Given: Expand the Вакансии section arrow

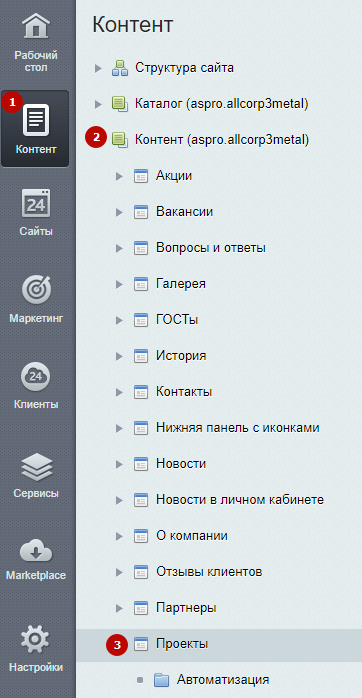Looking at the screenshot, I should click(119, 212).
